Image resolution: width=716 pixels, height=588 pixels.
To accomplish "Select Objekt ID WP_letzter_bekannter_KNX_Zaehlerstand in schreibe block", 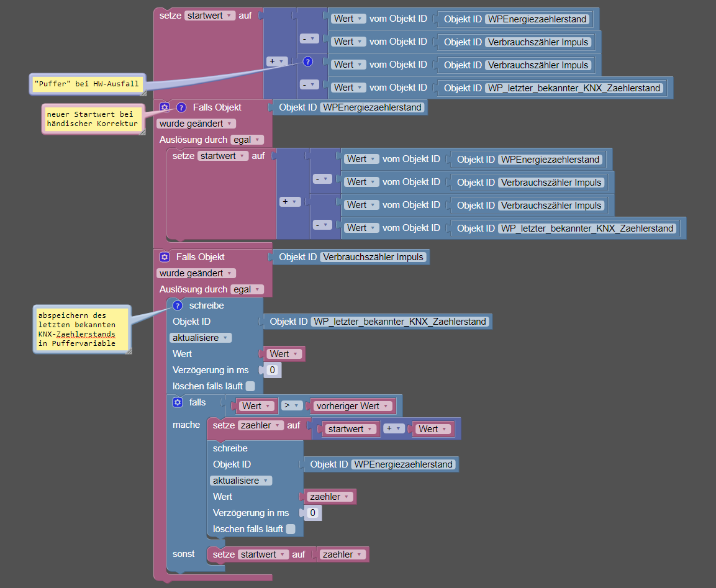I will coord(400,322).
